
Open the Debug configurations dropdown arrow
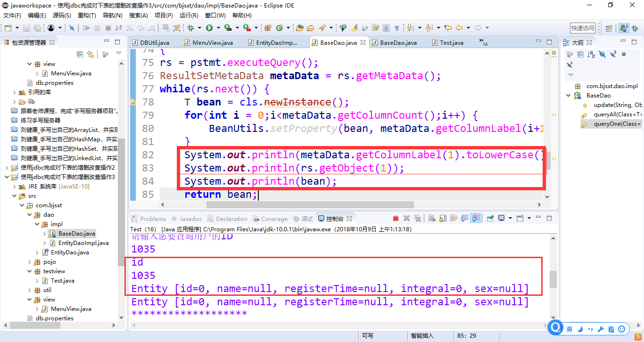click(199, 28)
